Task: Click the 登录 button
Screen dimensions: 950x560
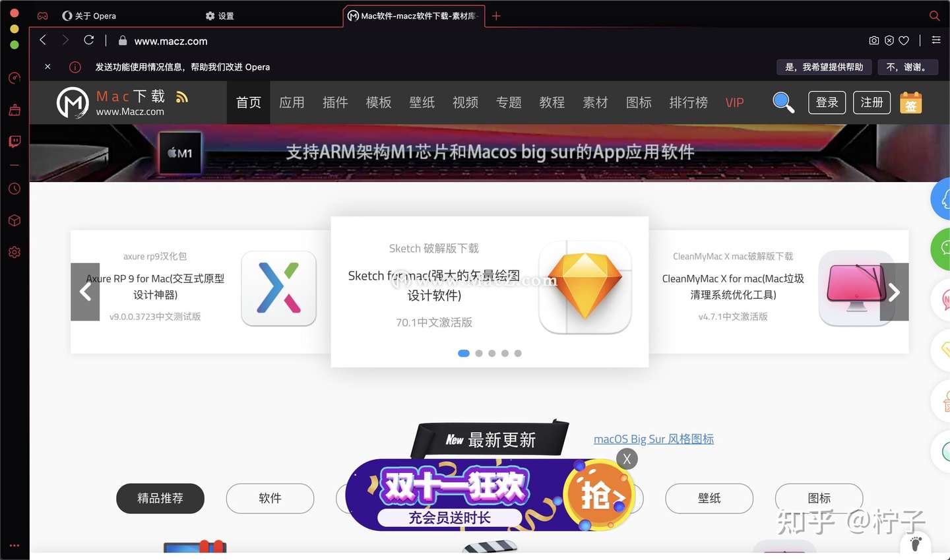Action: [x=827, y=103]
